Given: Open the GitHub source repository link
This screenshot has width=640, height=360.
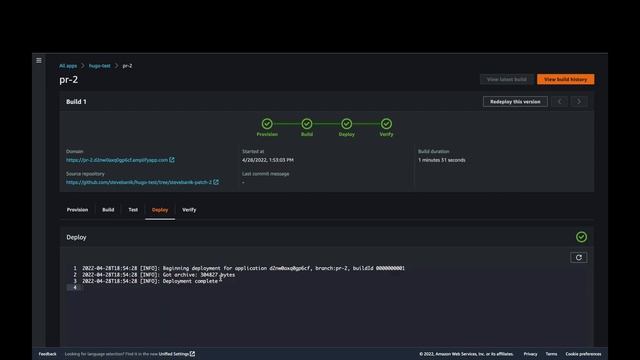Looking at the screenshot, I should [139, 182].
